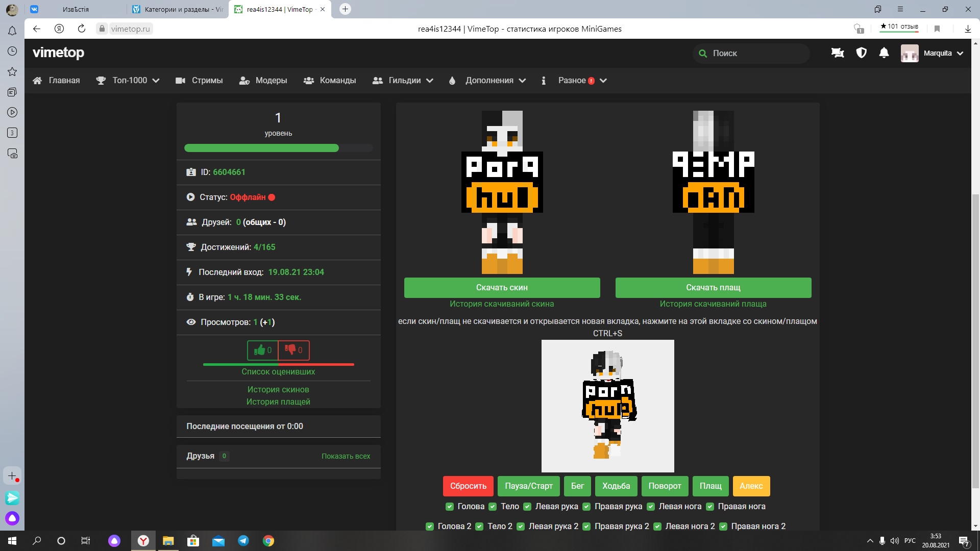Go to the Стримы menu item

pos(200,81)
